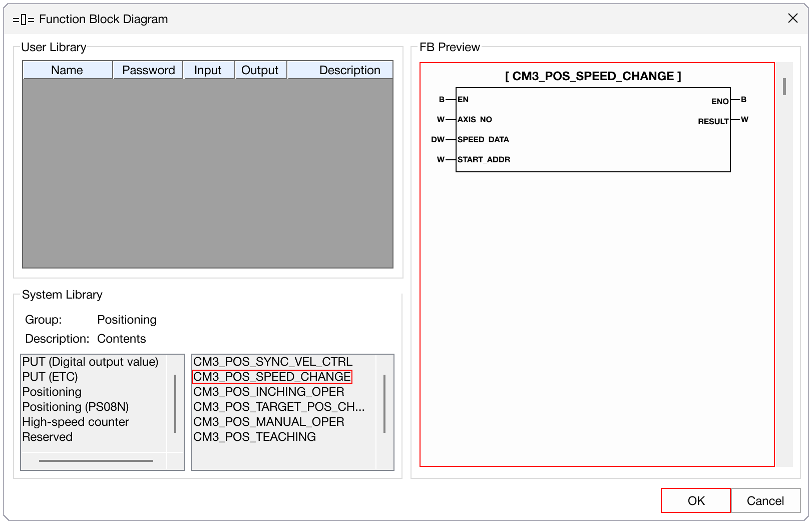812x524 pixels.
Task: Choose CM3_POS_TEACHING function block
Action: [254, 437]
